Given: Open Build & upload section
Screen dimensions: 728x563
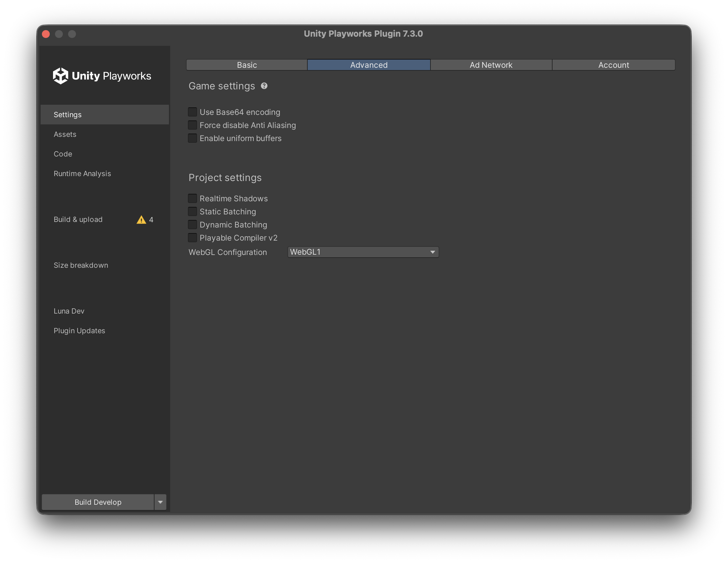Looking at the screenshot, I should click(105, 220).
